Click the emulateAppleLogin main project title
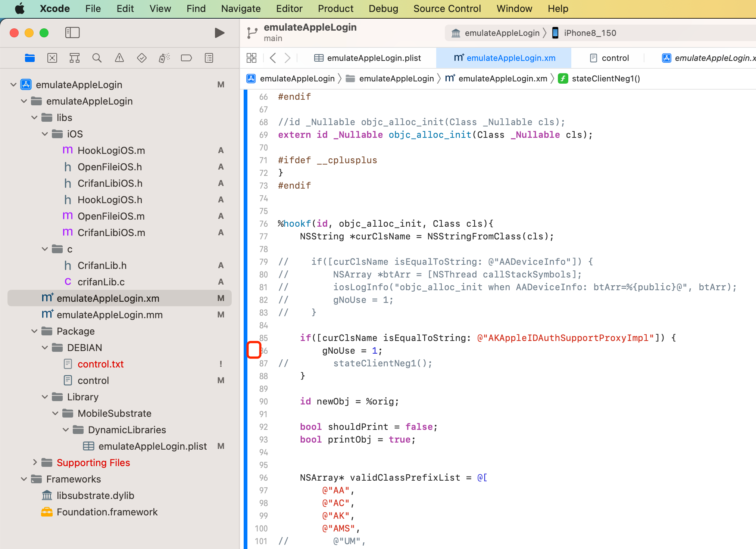Image resolution: width=756 pixels, height=549 pixels. 310,27
